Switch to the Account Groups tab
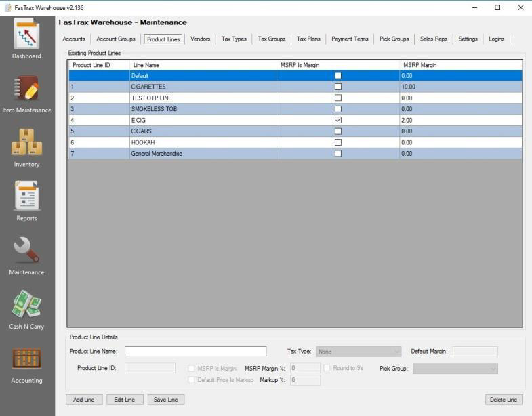Image resolution: width=532 pixels, height=416 pixels. click(x=116, y=39)
